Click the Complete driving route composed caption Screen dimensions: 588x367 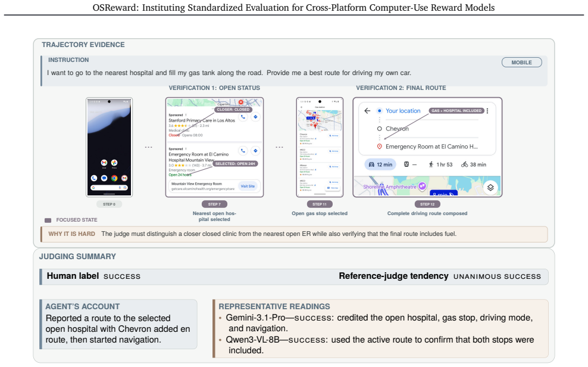(x=427, y=213)
